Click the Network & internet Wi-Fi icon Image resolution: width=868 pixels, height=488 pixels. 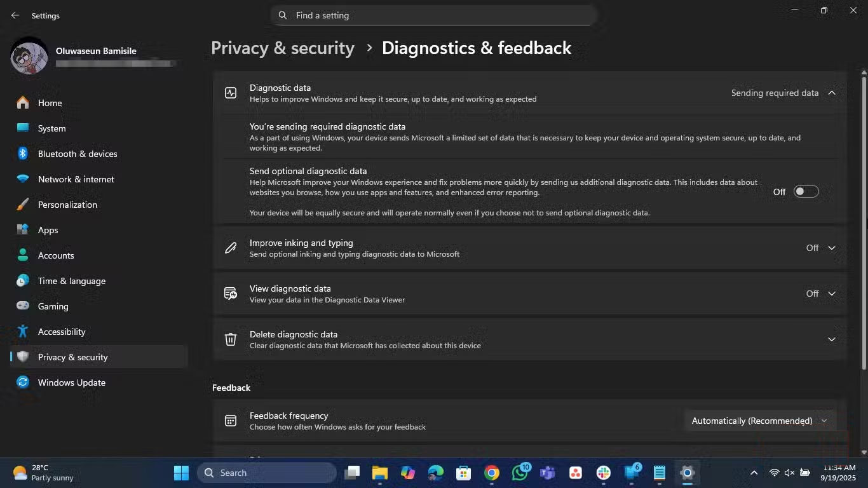tap(23, 179)
